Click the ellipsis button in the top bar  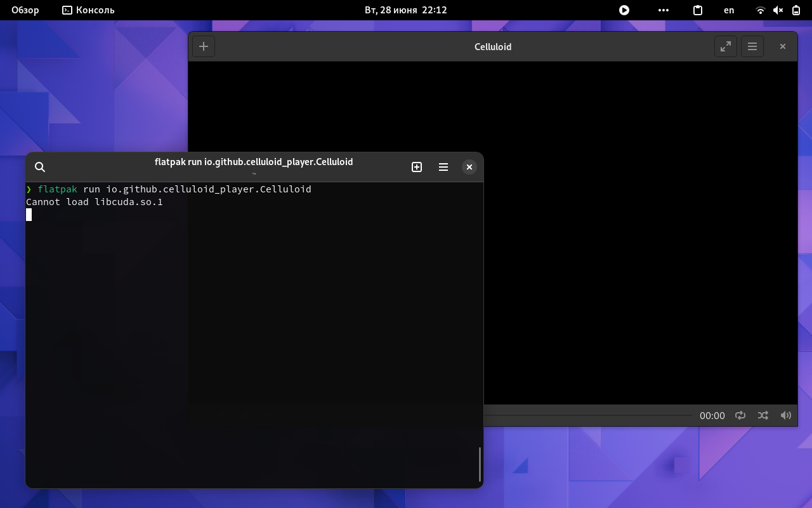664,10
